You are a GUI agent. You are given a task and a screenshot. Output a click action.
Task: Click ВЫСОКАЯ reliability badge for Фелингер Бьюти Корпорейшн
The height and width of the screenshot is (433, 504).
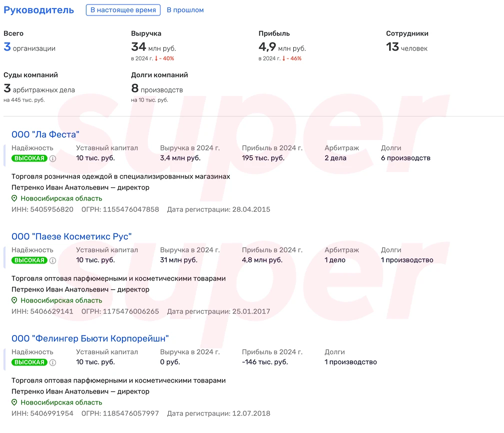[x=29, y=362]
